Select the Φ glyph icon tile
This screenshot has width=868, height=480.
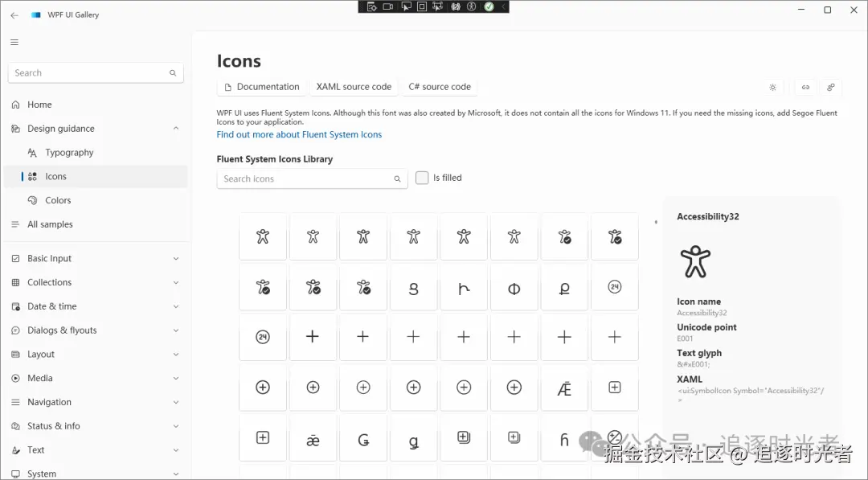[x=514, y=287]
